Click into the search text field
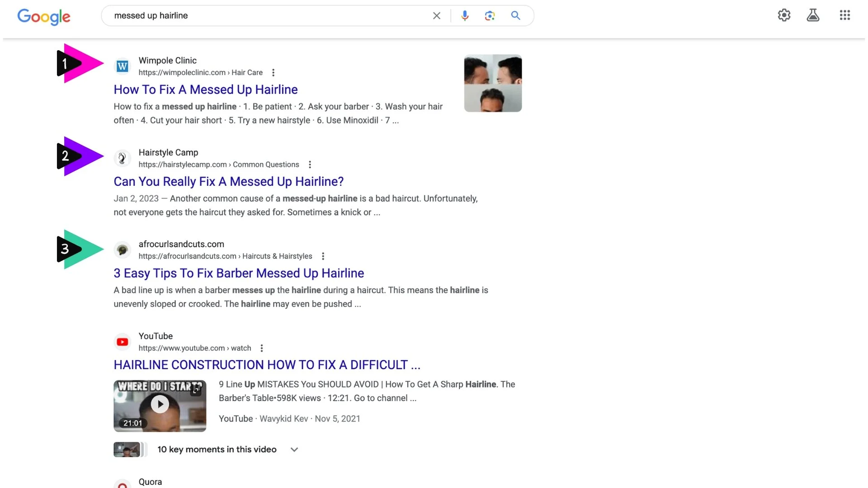 tap(267, 16)
